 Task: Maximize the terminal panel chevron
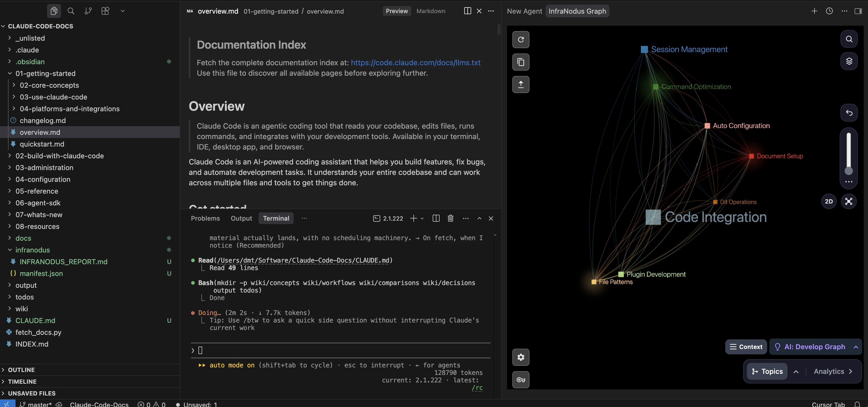[x=479, y=218]
